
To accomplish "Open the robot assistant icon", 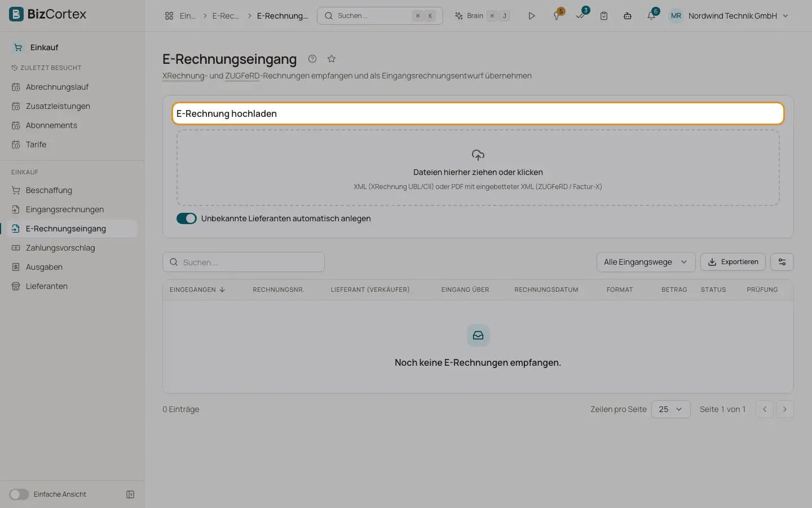I will point(628,16).
